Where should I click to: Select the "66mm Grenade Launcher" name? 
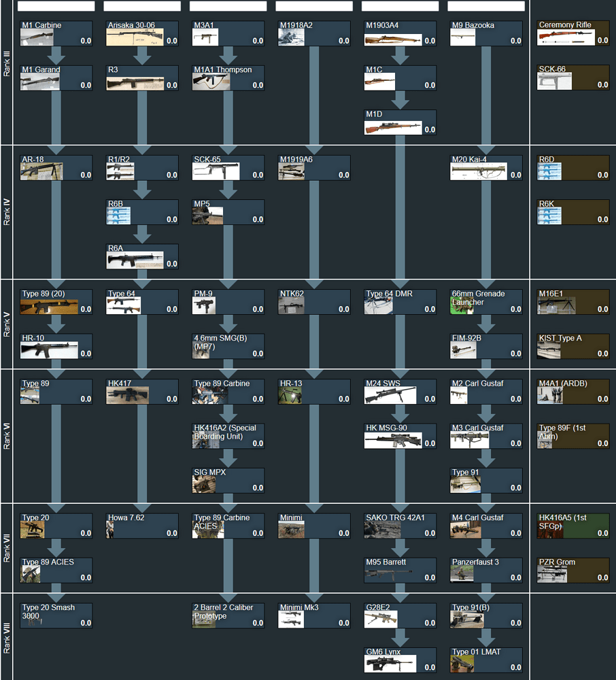pos(478,298)
